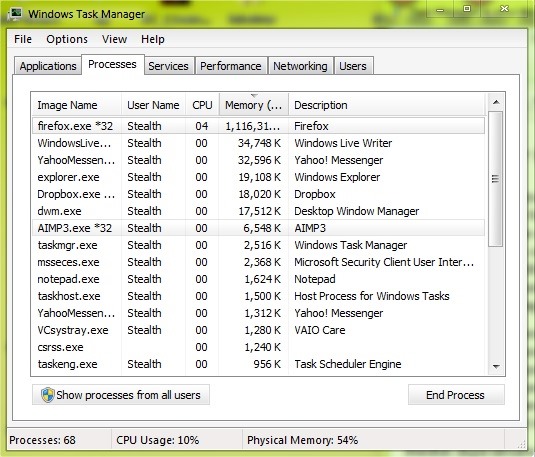
Task: Sort by Description column header
Action: (387, 105)
